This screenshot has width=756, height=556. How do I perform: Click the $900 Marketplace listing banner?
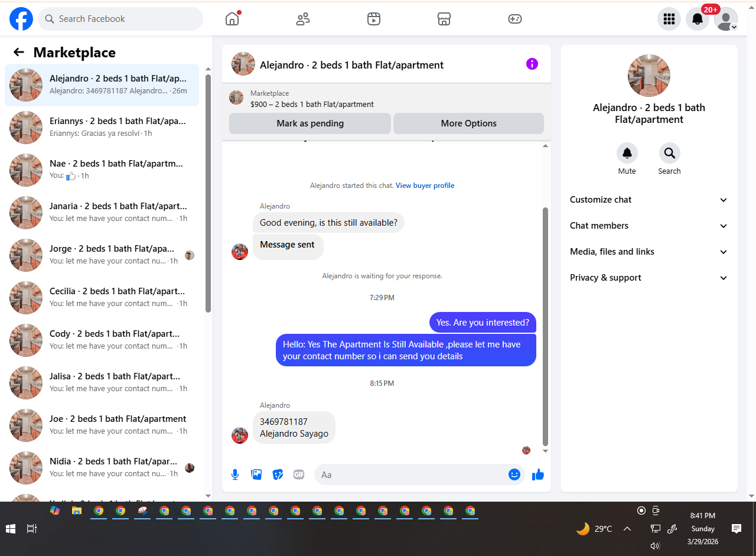[386, 99]
